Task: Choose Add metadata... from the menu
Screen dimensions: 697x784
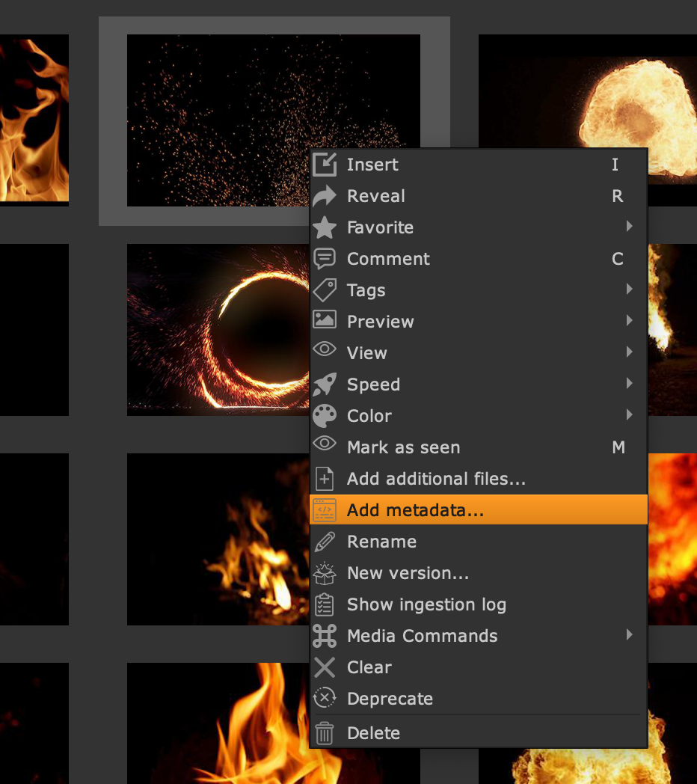Action: [415, 510]
